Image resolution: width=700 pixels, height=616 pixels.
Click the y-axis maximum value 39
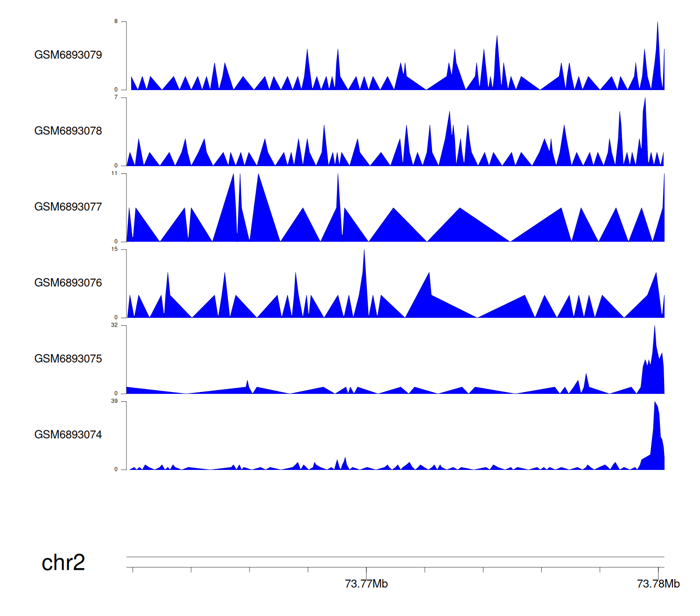pyautogui.click(x=115, y=401)
